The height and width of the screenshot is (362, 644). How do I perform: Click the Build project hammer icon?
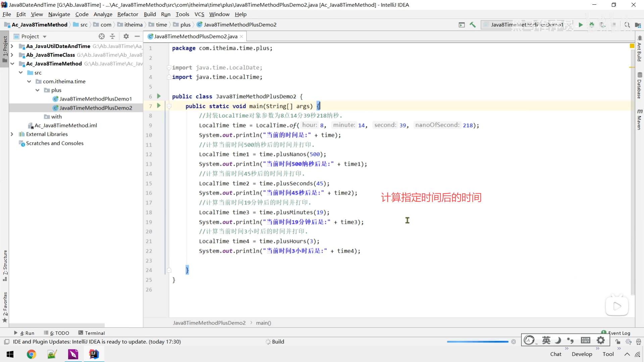[473, 25]
